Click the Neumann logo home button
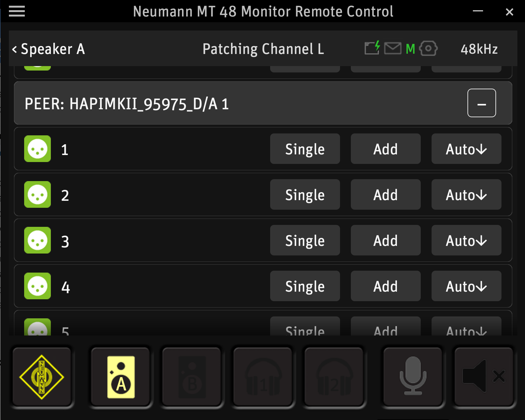 coord(42,377)
